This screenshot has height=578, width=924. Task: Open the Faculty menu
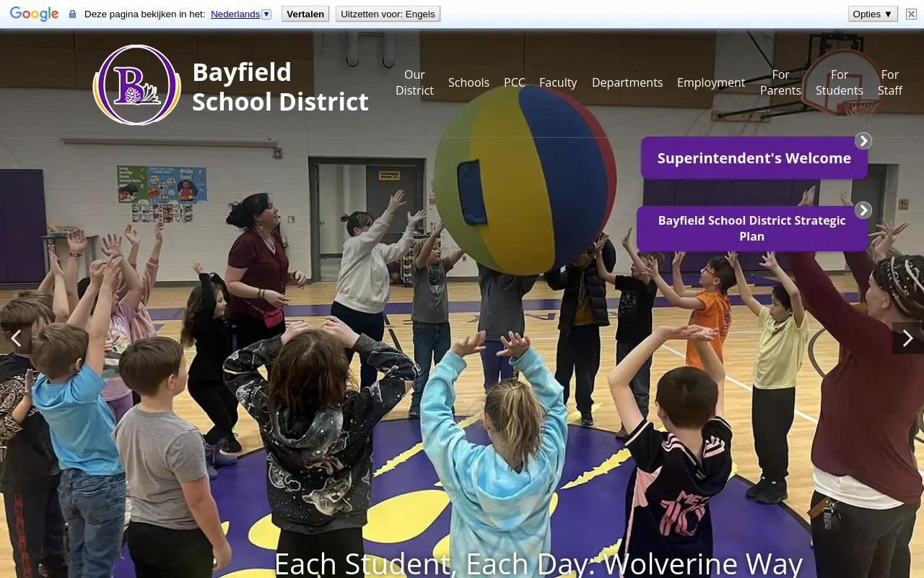[558, 82]
